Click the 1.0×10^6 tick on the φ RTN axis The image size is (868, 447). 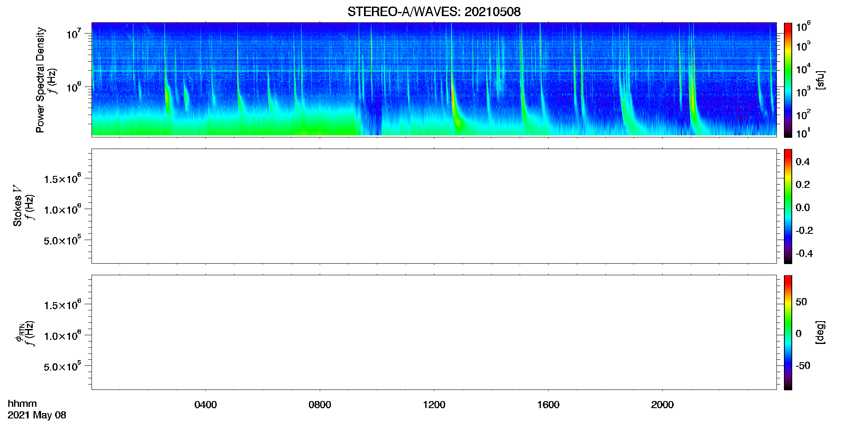pos(63,335)
